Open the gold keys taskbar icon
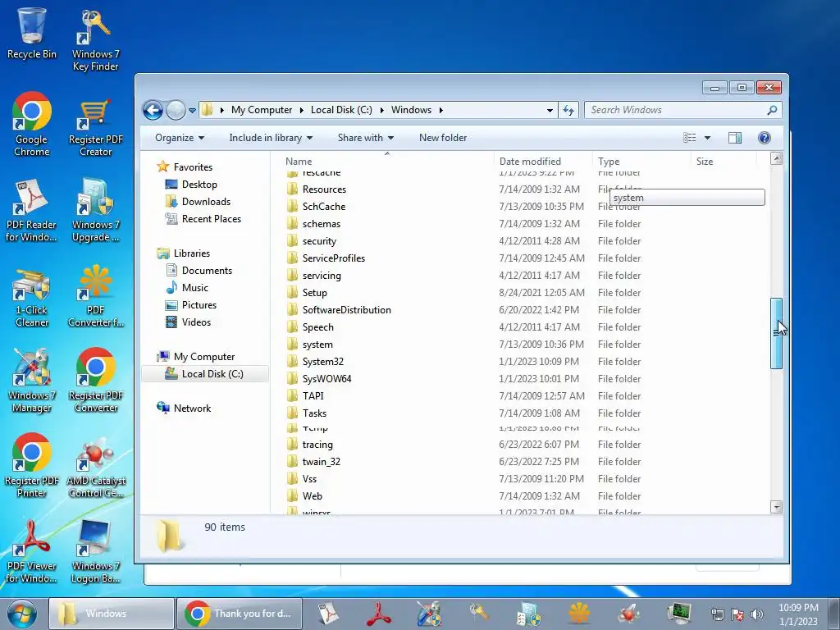840x630 pixels. pos(479,614)
